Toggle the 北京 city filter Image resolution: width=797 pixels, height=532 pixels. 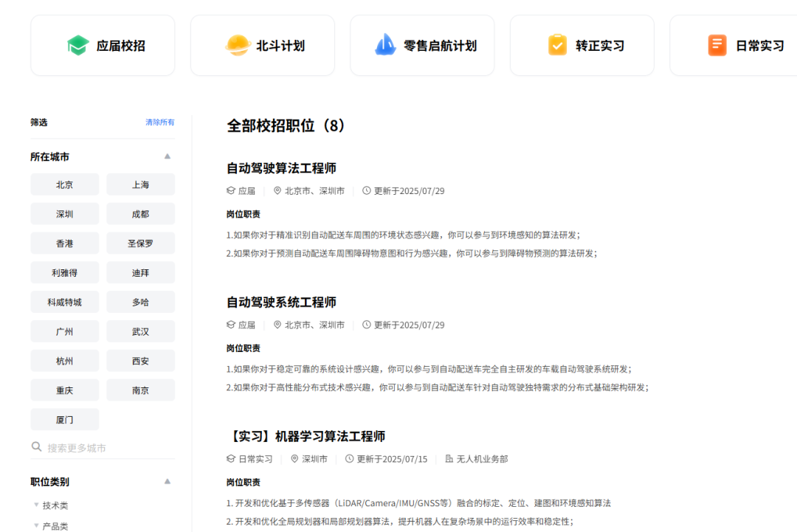click(x=65, y=185)
